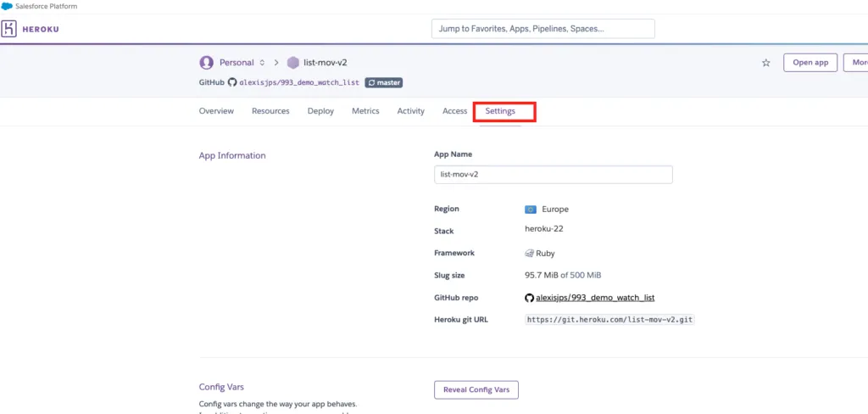Click the purple app hexagon icon
This screenshot has height=414, width=868.
292,63
